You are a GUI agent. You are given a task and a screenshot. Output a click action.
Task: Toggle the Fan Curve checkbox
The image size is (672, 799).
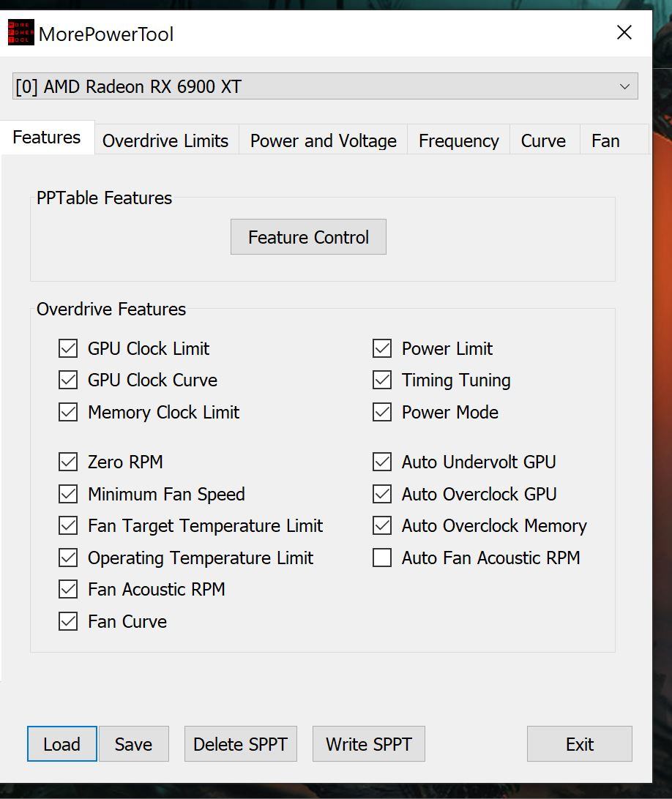point(68,622)
